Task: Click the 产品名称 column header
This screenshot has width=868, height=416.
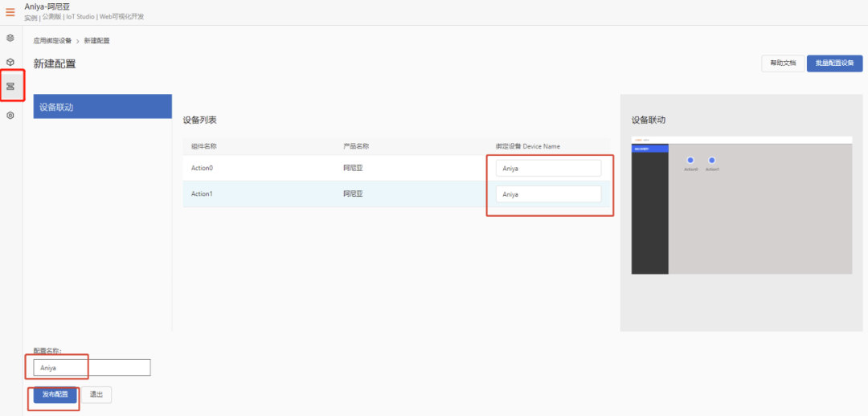Action: (356, 147)
